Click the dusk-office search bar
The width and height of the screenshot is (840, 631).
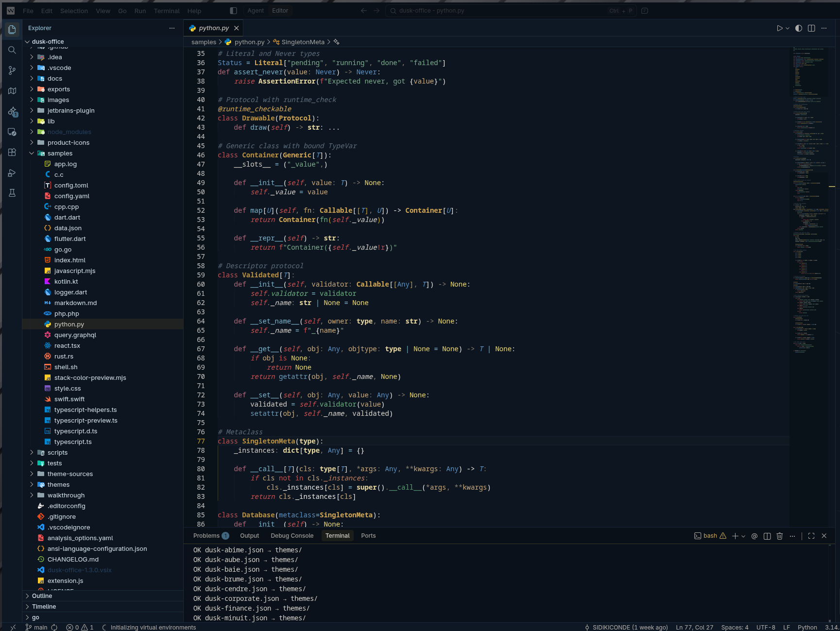[511, 11]
